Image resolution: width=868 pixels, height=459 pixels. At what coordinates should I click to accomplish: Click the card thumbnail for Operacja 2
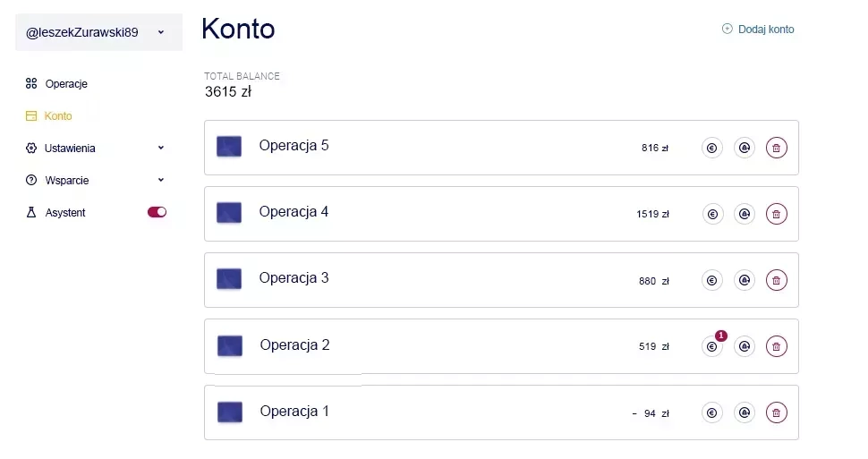pyautogui.click(x=229, y=345)
